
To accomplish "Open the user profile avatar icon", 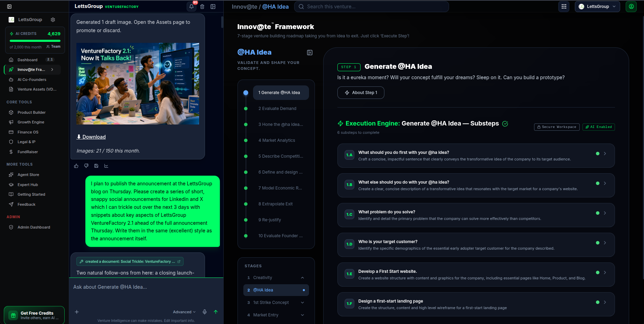I will (x=631, y=7).
